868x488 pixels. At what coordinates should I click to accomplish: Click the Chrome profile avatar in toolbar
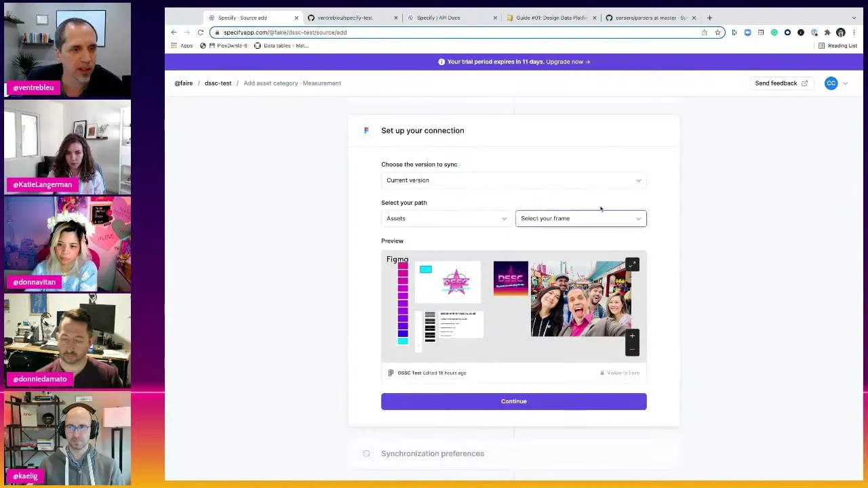point(841,33)
